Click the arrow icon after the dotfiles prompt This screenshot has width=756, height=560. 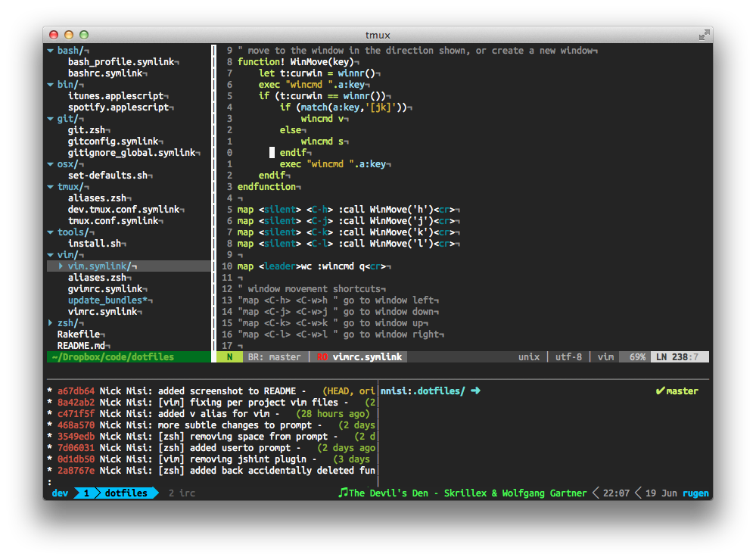[475, 391]
